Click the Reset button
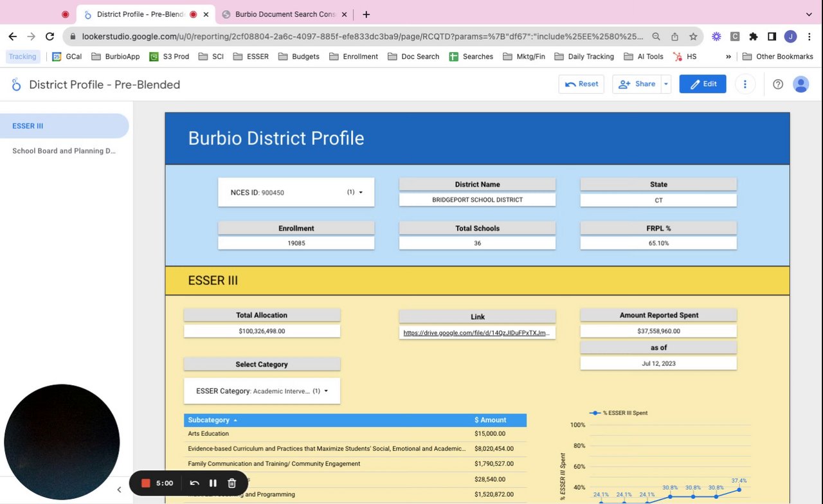This screenshot has width=823, height=504. click(581, 84)
